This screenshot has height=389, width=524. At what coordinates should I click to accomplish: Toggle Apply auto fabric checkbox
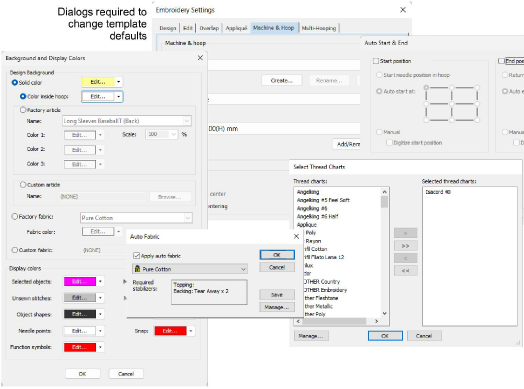tap(136, 256)
